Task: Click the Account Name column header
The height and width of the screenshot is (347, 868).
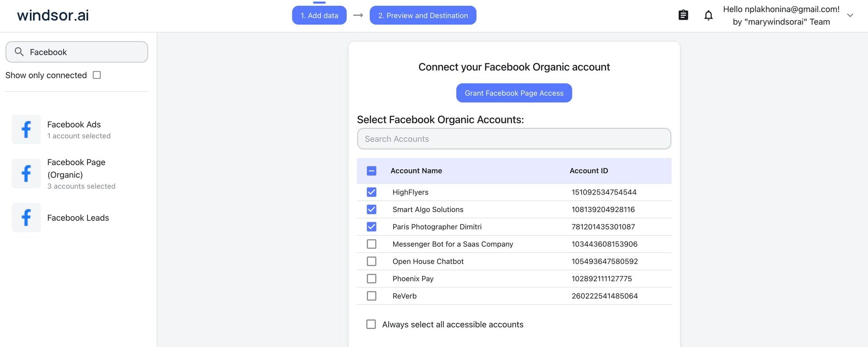Action: [416, 171]
